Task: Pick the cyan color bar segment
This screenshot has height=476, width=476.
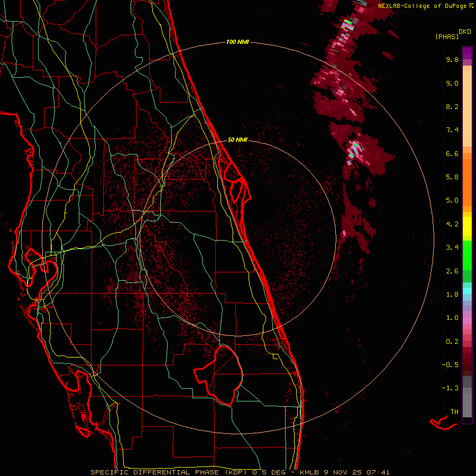Action: coord(467,291)
